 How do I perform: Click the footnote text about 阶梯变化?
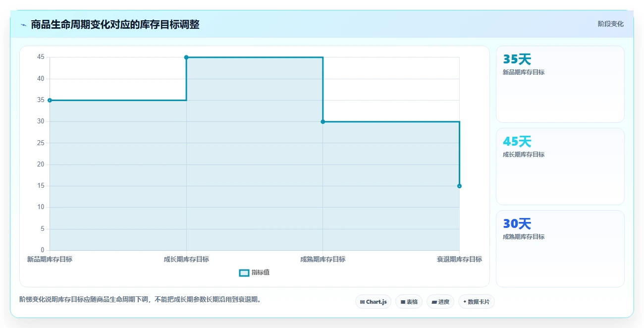(140, 300)
